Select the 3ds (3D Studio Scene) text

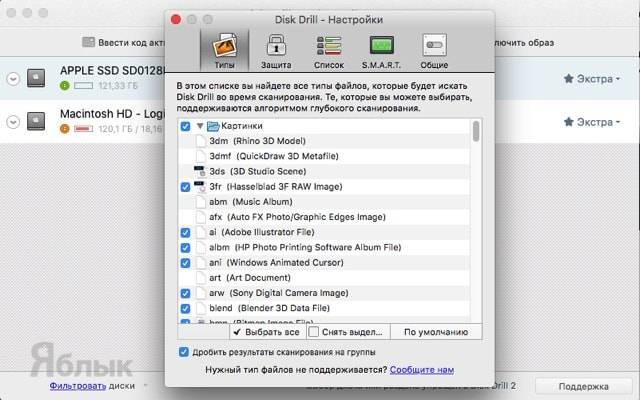pos(258,171)
